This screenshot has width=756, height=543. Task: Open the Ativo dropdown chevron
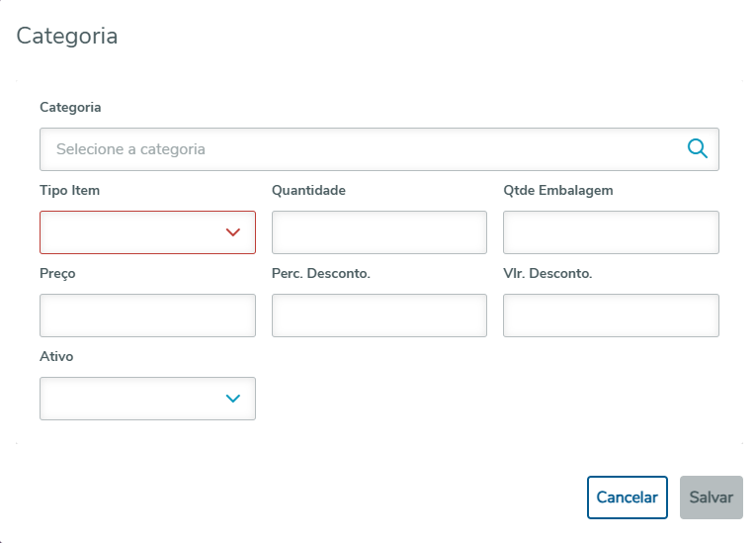coord(233,399)
